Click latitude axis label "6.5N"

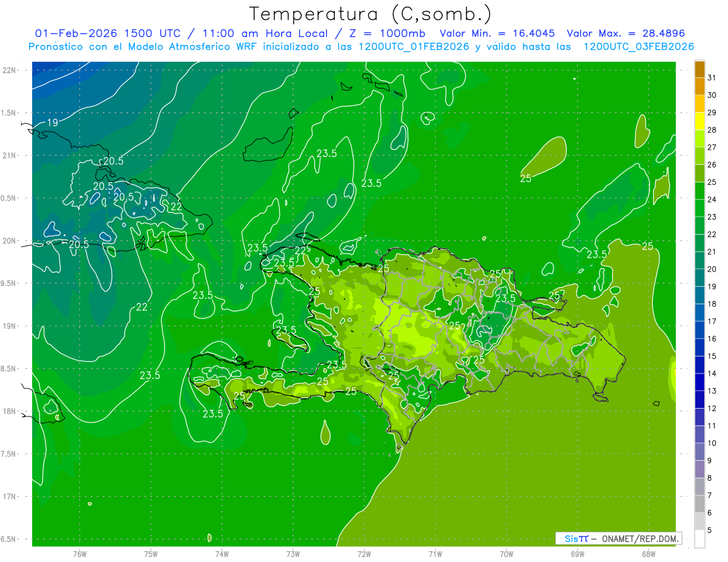point(9,540)
